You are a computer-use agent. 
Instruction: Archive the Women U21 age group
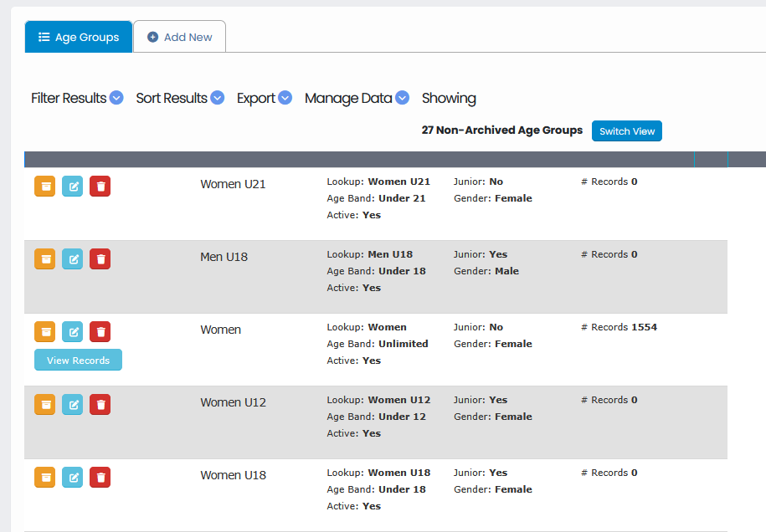pos(45,186)
